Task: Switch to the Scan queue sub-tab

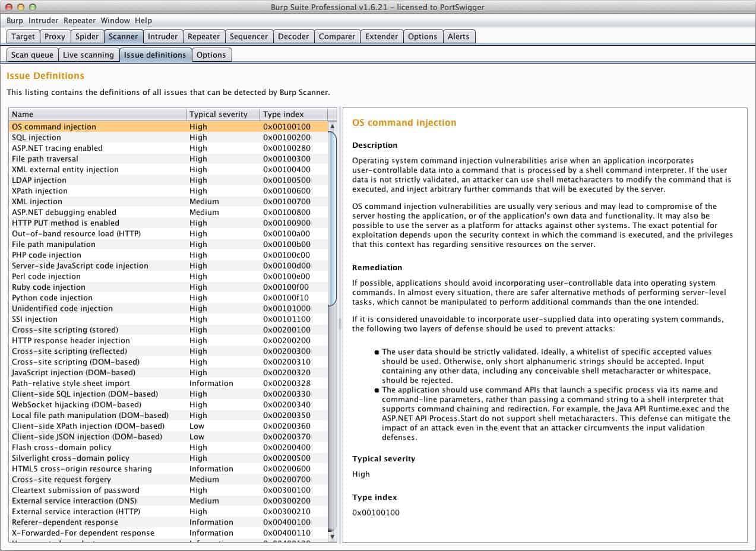Action: 32,55
